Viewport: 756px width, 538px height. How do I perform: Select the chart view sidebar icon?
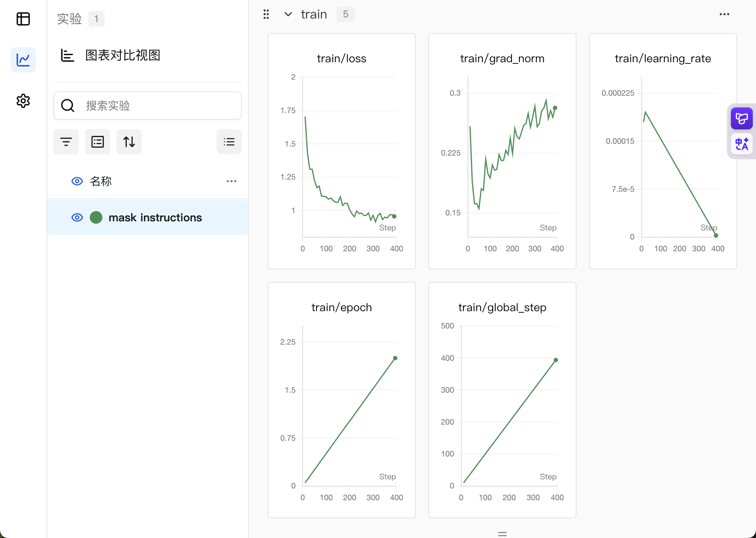pyautogui.click(x=23, y=60)
